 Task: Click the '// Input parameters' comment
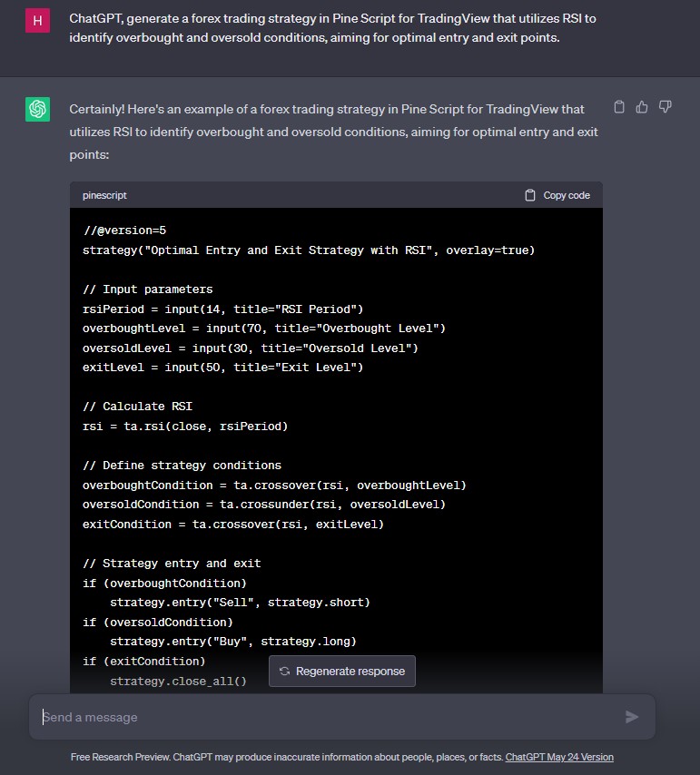tap(147, 289)
